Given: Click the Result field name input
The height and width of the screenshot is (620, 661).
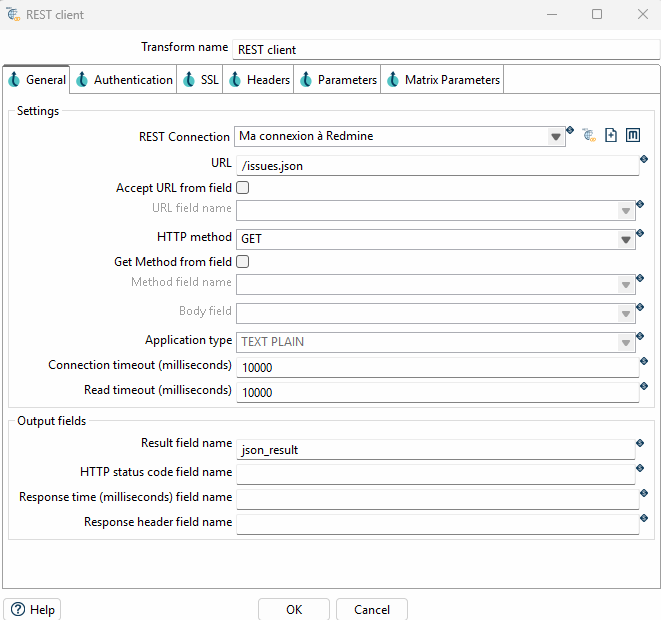Looking at the screenshot, I should [x=435, y=450].
